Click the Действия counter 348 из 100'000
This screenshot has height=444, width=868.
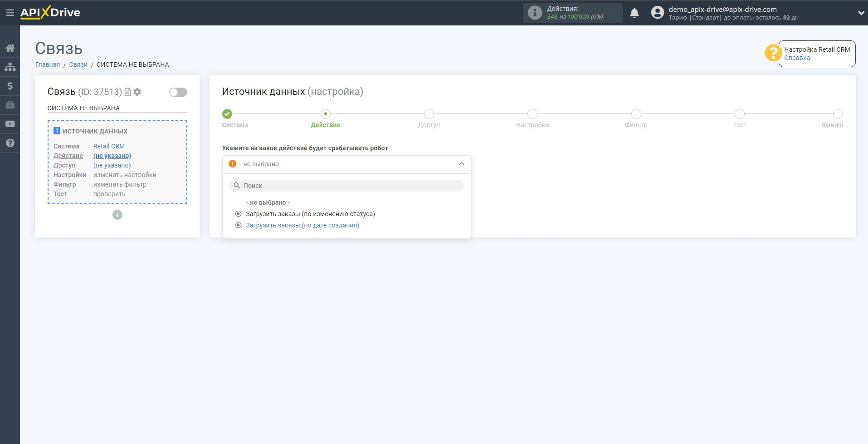[575, 17]
